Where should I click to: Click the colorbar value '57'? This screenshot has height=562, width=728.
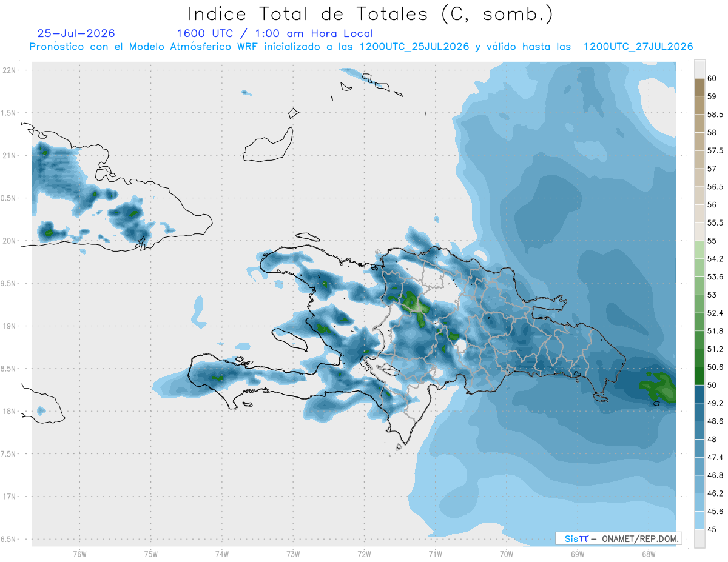pos(712,169)
